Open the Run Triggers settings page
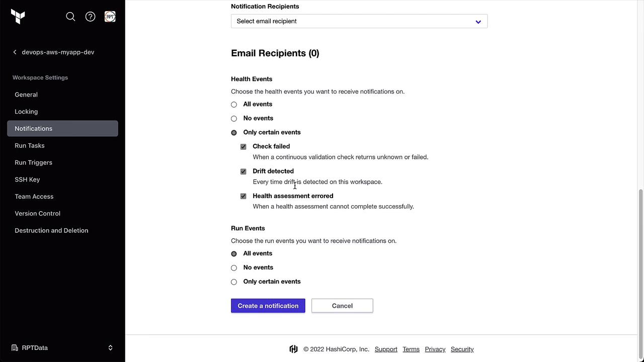The height and width of the screenshot is (362, 644). (x=33, y=162)
